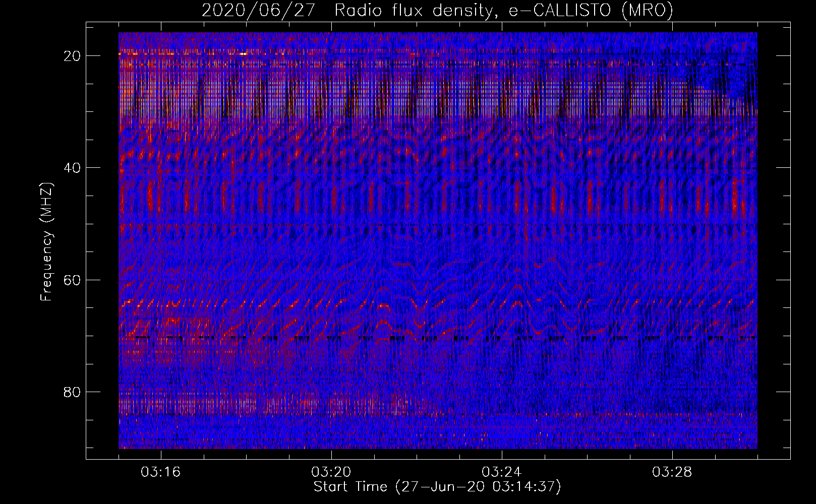Click the 03:20 time tick label
This screenshot has width=816, height=504.
coord(331,472)
